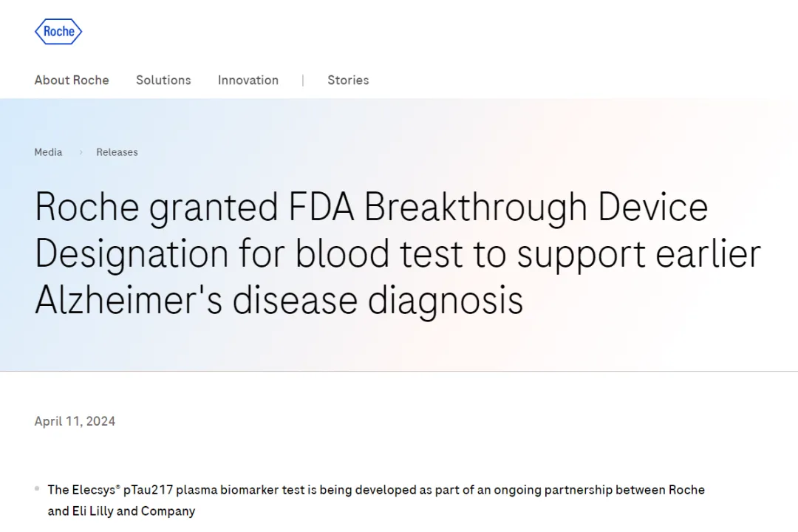Go to the Stories section
Viewport: 798px width, 532px height.
(348, 80)
